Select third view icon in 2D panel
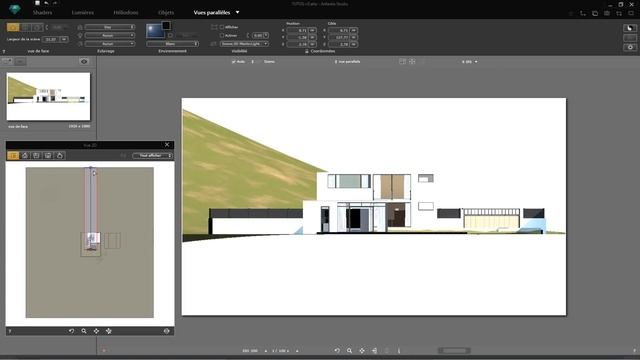The height and width of the screenshot is (360, 640). coord(36,156)
